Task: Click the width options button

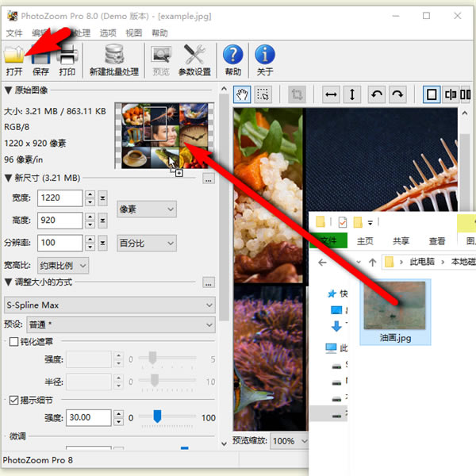Action: coord(102,198)
